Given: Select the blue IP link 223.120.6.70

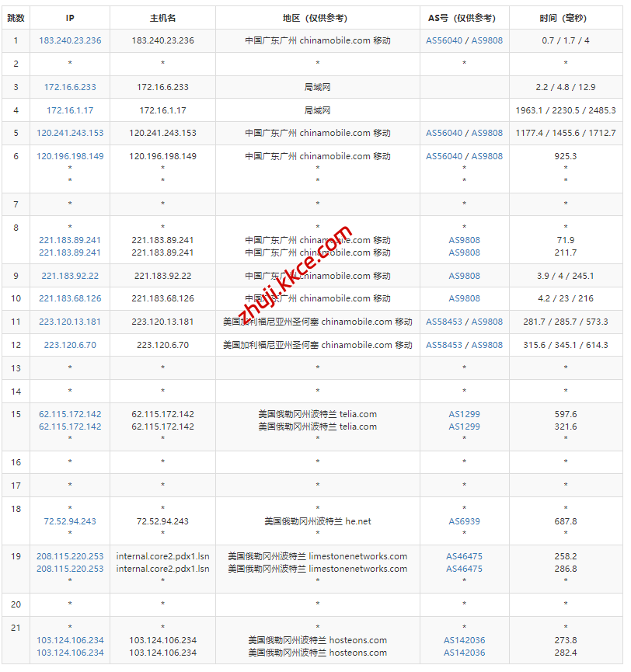Looking at the screenshot, I should point(70,345).
